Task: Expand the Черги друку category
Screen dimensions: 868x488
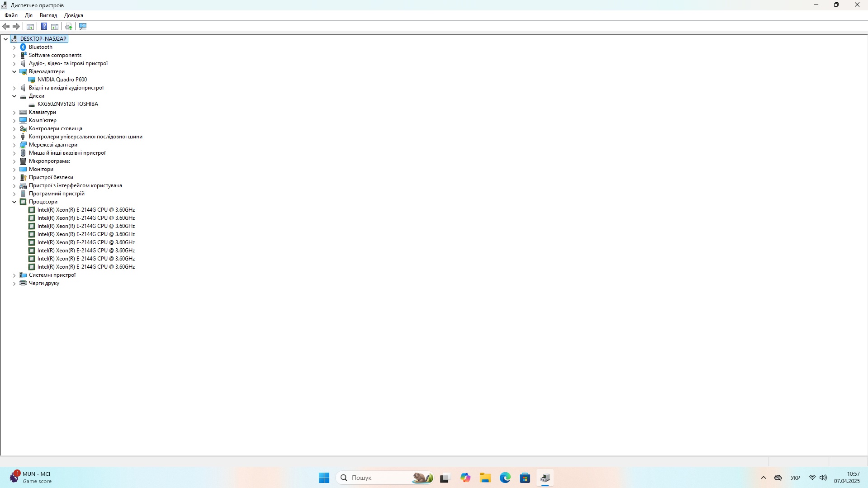Action: (14, 283)
